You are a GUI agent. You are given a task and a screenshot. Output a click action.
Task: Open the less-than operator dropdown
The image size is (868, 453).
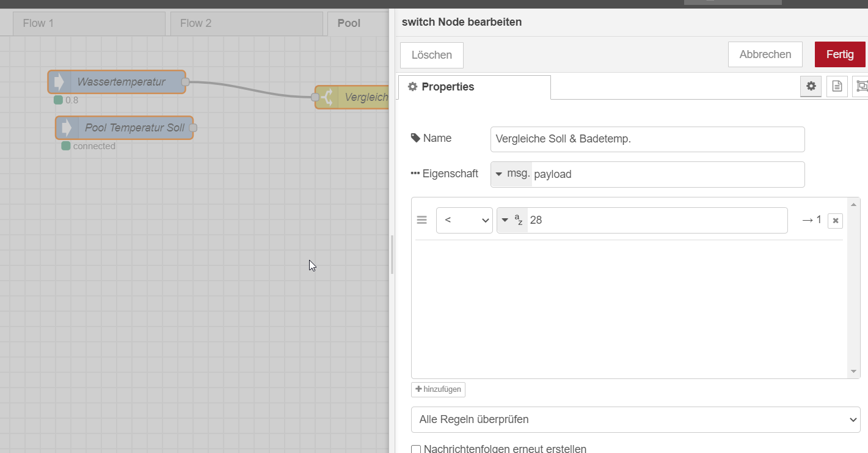point(464,220)
